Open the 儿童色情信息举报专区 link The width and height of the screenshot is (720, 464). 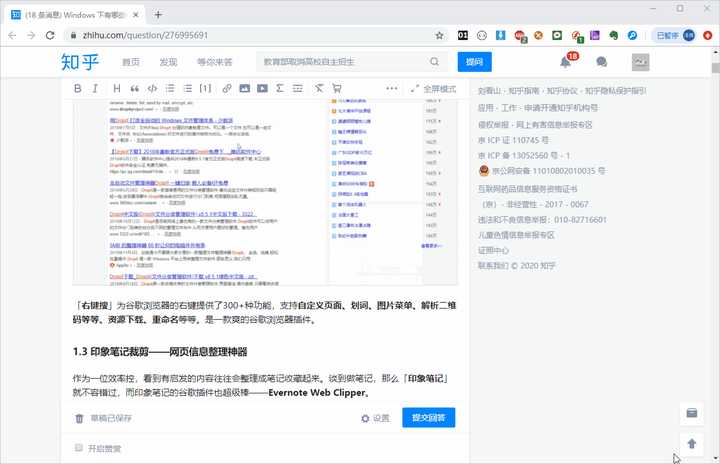[516, 235]
